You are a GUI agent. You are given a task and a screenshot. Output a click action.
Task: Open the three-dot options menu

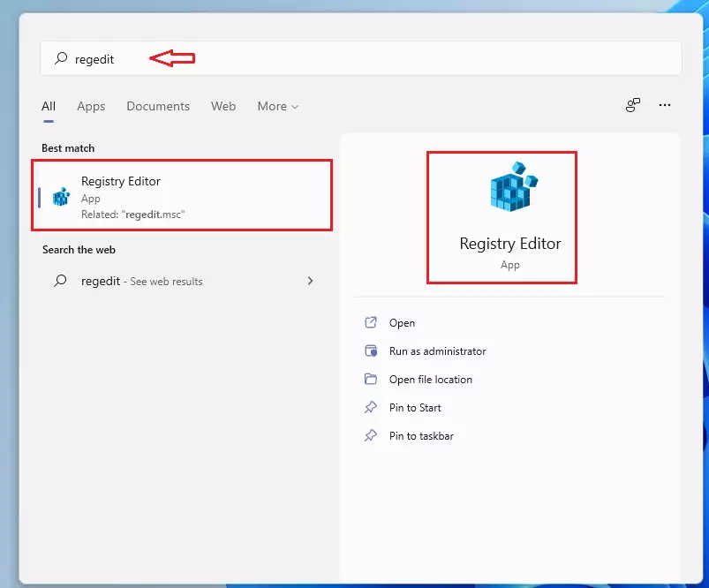(x=665, y=105)
